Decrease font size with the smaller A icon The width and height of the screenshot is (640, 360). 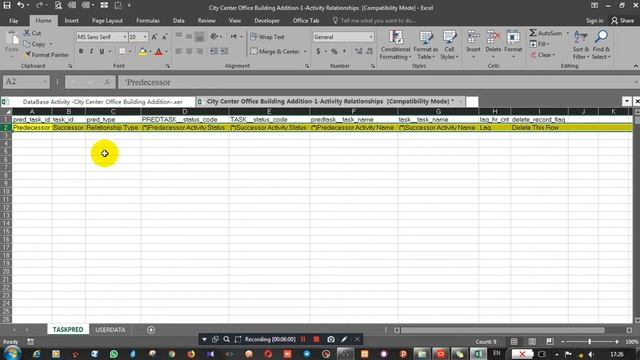(165, 37)
